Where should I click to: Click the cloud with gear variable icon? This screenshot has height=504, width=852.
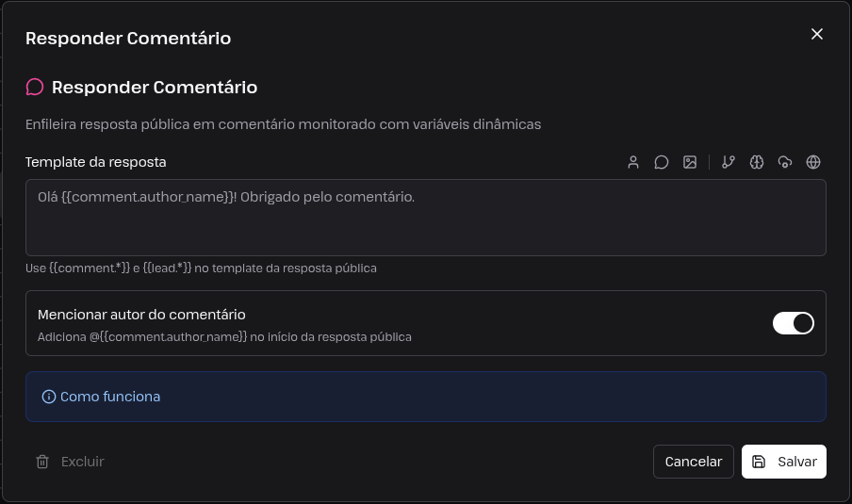coord(785,162)
